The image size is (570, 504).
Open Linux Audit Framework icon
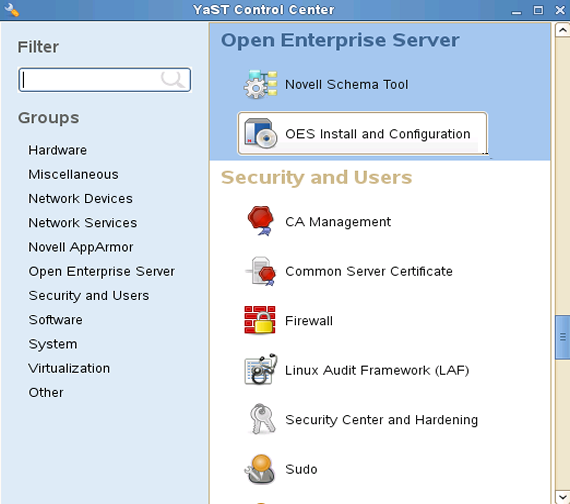(260, 369)
